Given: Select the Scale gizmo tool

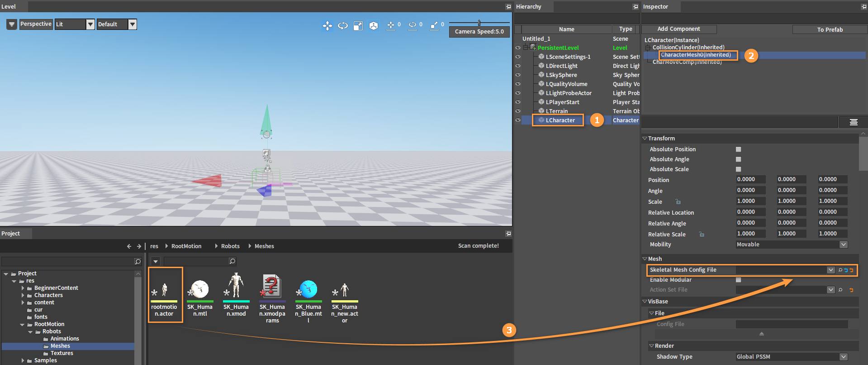Looking at the screenshot, I should coord(358,26).
